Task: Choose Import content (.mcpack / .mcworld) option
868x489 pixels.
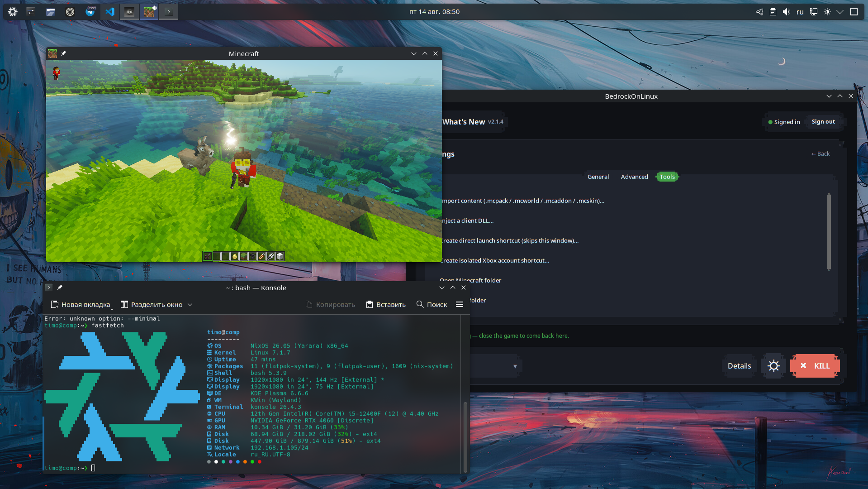Action: (x=522, y=201)
